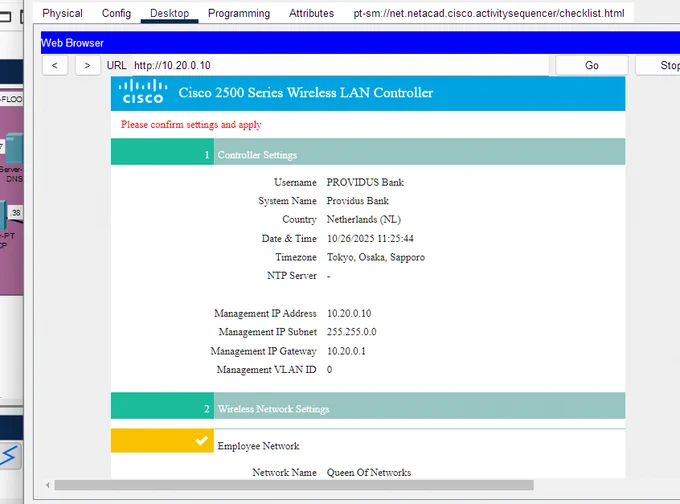The width and height of the screenshot is (680, 504).
Task: Open the activity sequencer checklist tab
Action: coord(488,13)
